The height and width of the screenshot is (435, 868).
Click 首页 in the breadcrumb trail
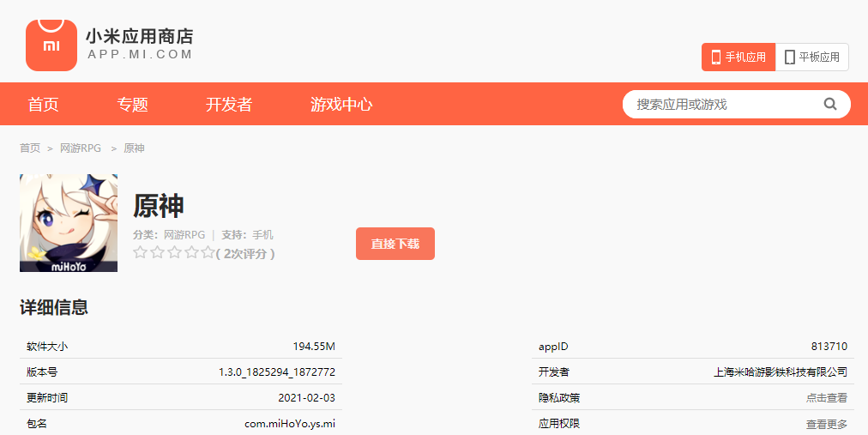click(x=30, y=148)
